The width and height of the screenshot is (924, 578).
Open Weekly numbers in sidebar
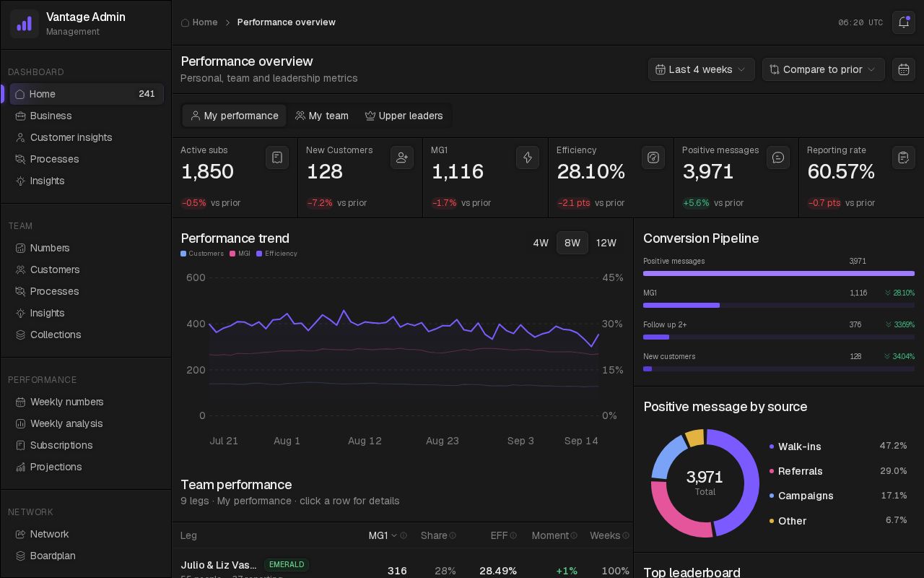click(x=87, y=402)
